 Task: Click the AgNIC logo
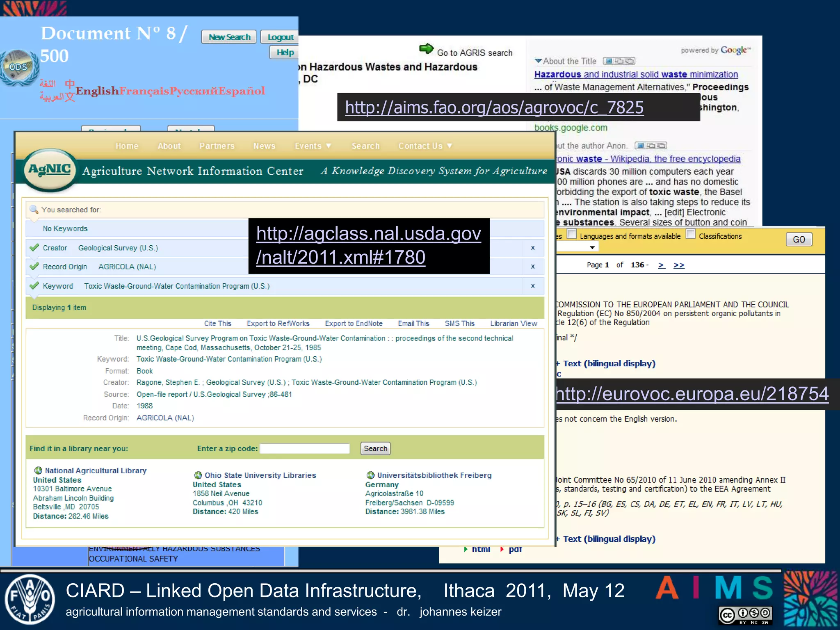click(x=50, y=170)
